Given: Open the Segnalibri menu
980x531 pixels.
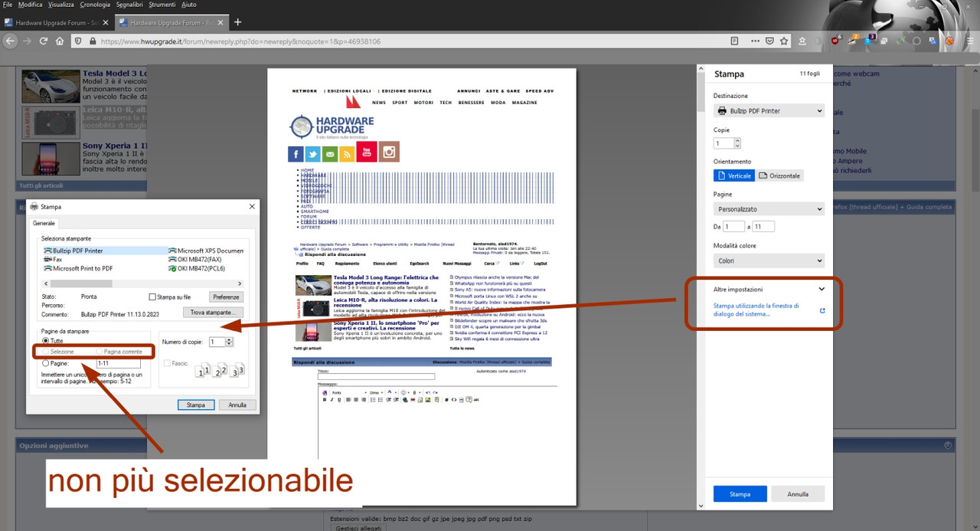Looking at the screenshot, I should coord(130,5).
